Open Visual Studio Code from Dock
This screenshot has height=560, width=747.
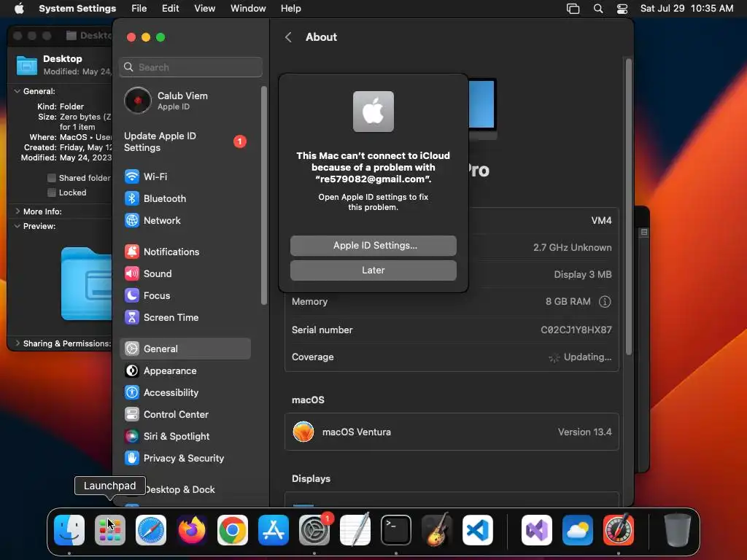478,530
